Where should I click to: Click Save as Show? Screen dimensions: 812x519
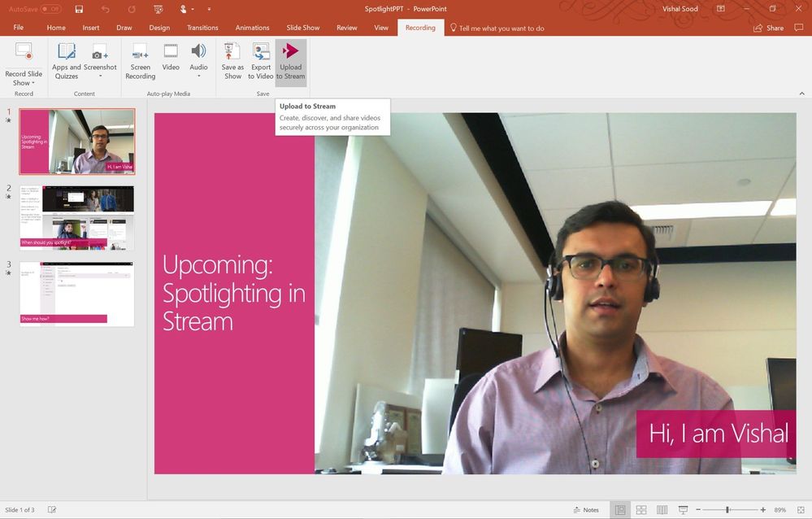232,61
